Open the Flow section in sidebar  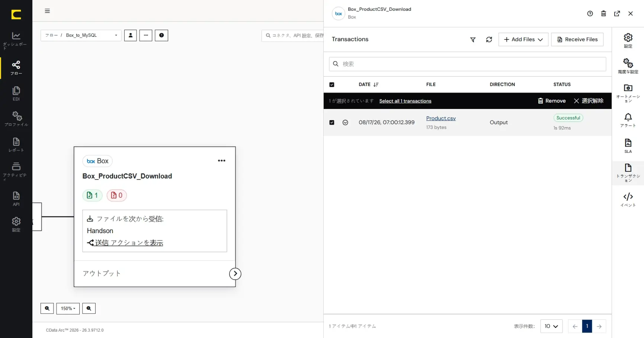pyautogui.click(x=16, y=68)
